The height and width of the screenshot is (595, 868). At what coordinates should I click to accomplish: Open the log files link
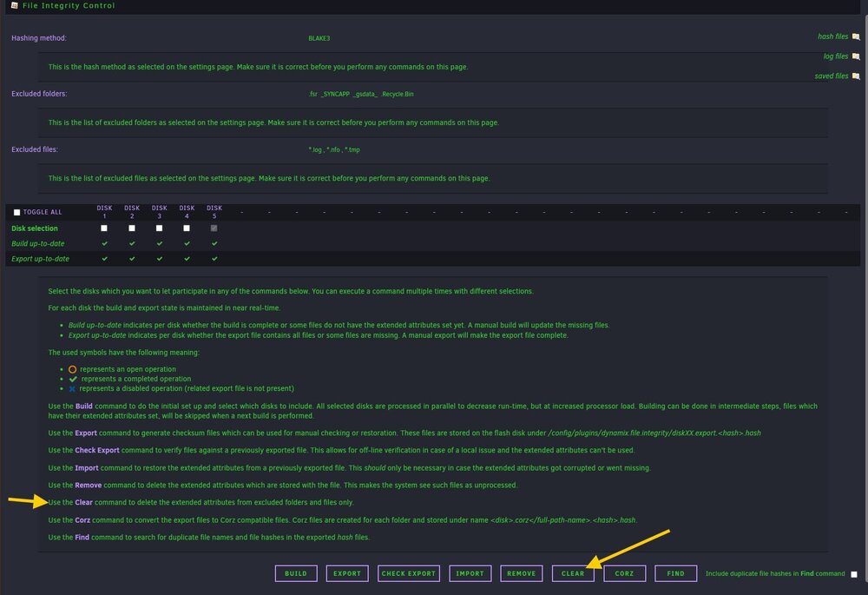835,56
